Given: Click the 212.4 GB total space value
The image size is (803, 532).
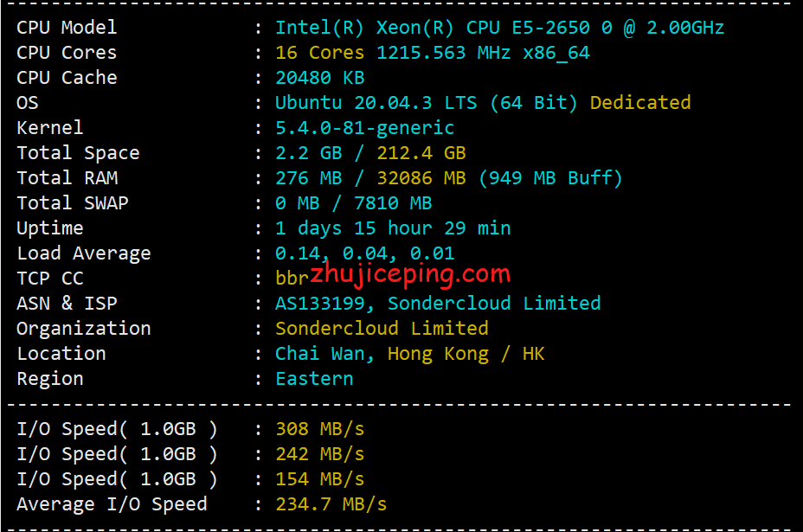Looking at the screenshot, I should [x=421, y=153].
